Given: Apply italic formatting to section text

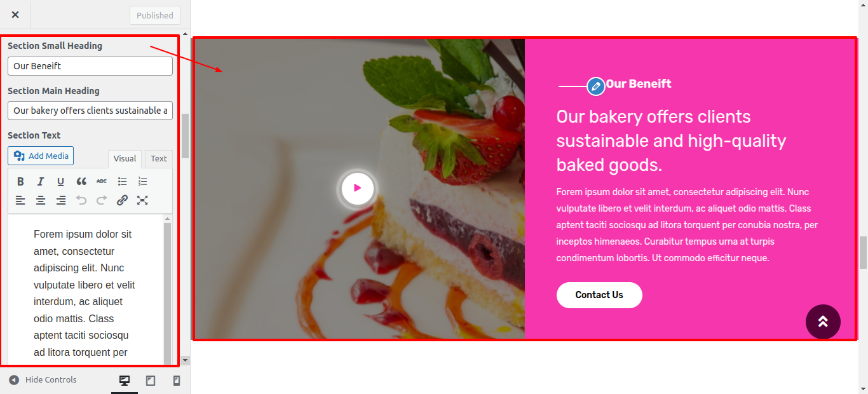Looking at the screenshot, I should coord(41,182).
